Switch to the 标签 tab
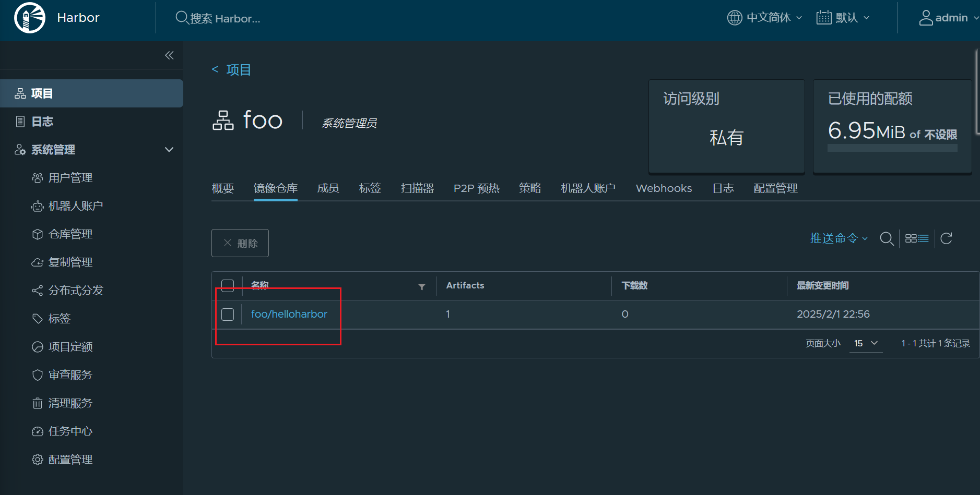Image resolution: width=980 pixels, height=495 pixels. pos(370,188)
